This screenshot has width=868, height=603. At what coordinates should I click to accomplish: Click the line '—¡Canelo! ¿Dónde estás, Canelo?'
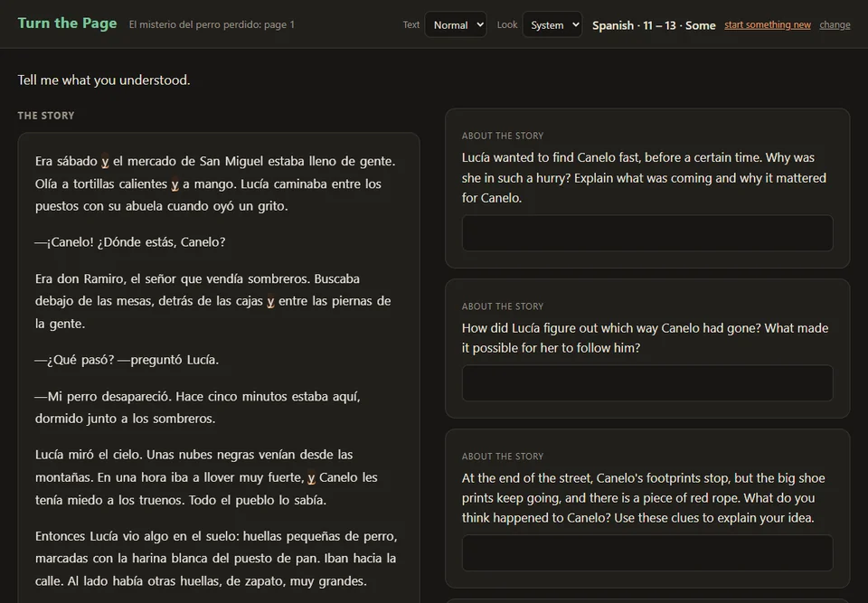pyautogui.click(x=130, y=242)
